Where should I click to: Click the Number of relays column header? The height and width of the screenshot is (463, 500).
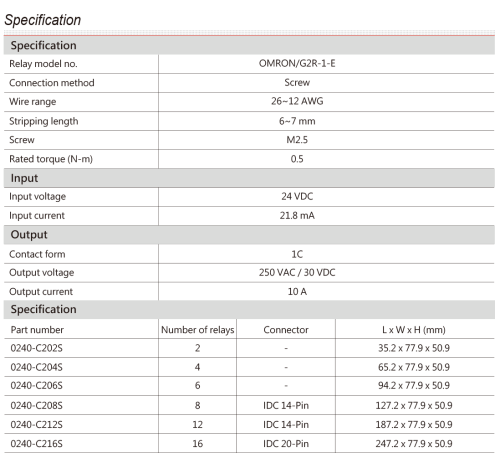(197, 330)
